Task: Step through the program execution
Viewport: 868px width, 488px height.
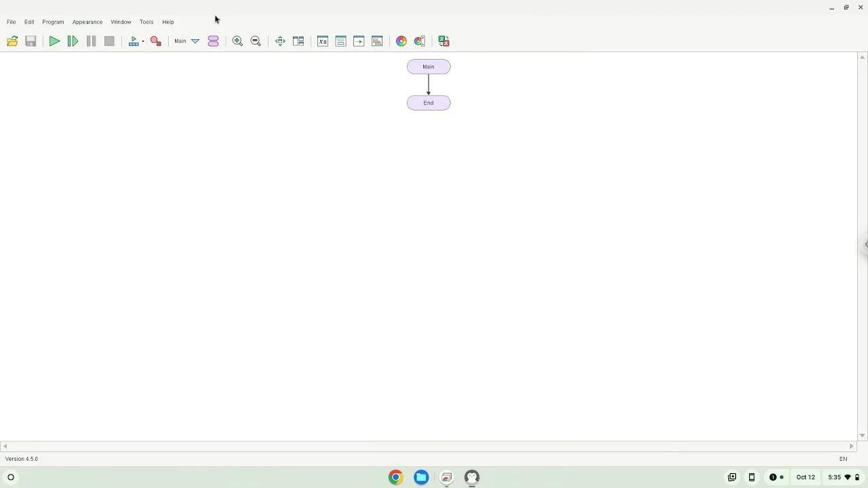Action: click(x=73, y=41)
